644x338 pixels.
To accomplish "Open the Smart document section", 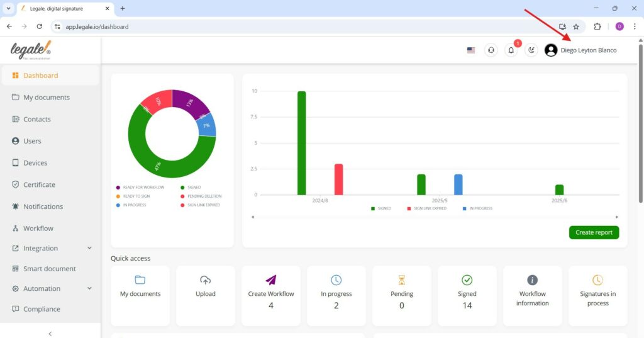I will point(50,268).
